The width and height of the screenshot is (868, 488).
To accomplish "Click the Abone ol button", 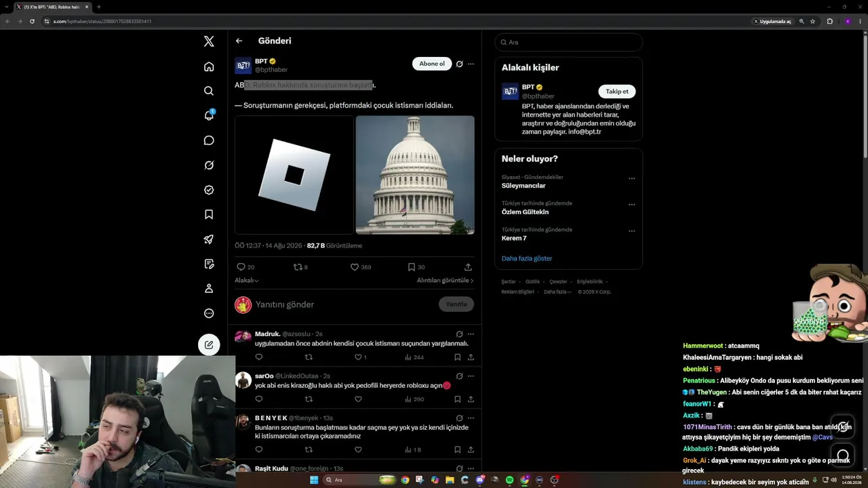I will tap(432, 64).
